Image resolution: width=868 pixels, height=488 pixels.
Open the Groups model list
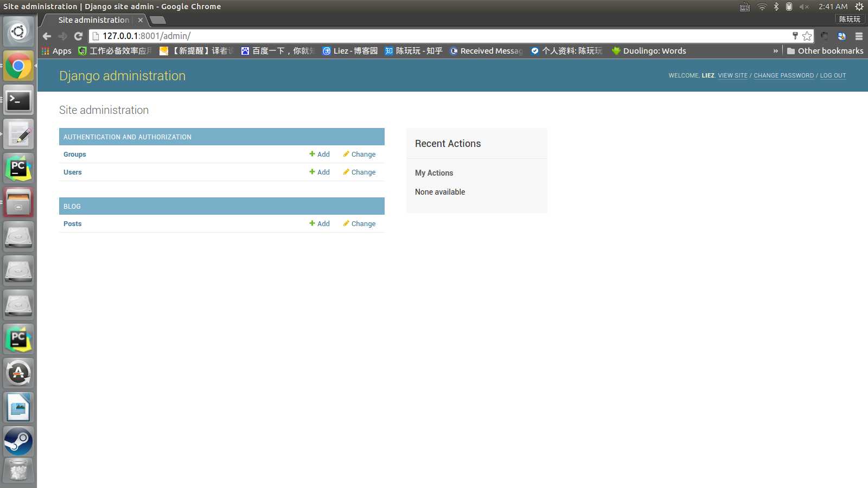coord(75,155)
